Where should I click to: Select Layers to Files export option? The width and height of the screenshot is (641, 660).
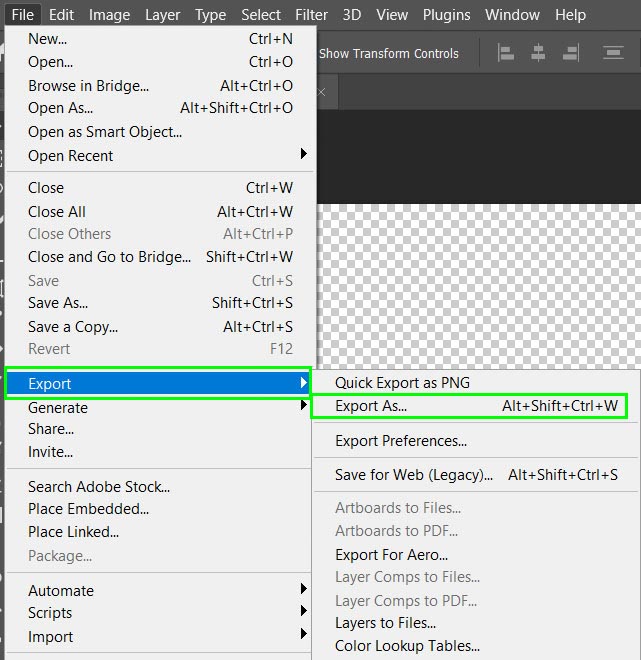point(385,623)
